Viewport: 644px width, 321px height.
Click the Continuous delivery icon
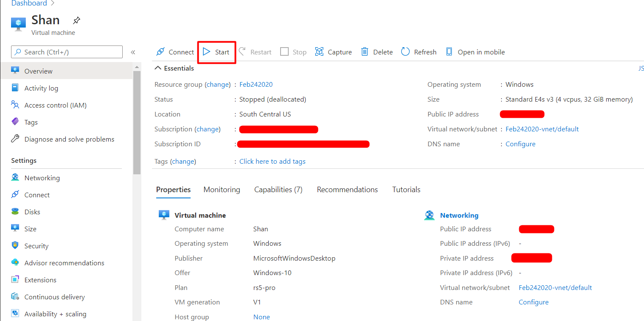click(15, 296)
